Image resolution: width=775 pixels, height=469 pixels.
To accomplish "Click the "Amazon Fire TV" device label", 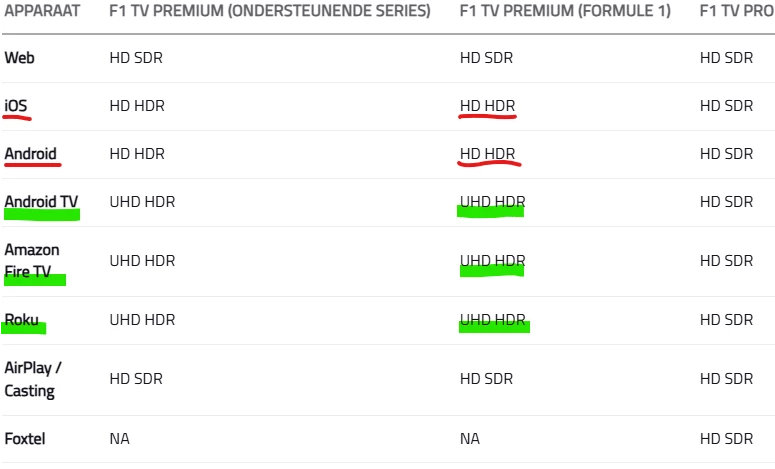I will tap(32, 260).
